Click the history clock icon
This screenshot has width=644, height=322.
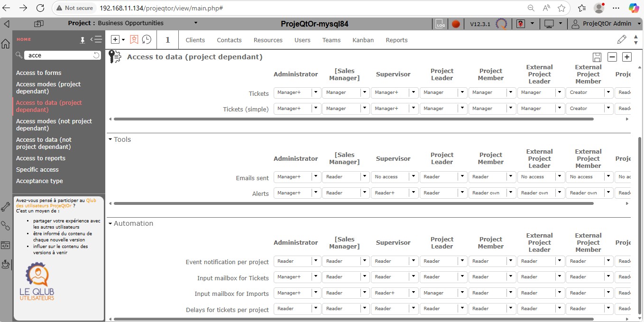click(147, 40)
